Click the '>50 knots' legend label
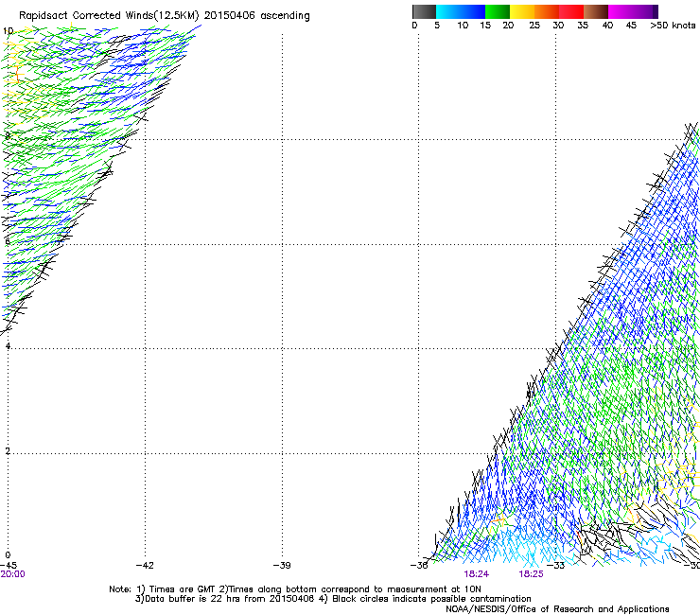700x615 pixels. coord(673,26)
